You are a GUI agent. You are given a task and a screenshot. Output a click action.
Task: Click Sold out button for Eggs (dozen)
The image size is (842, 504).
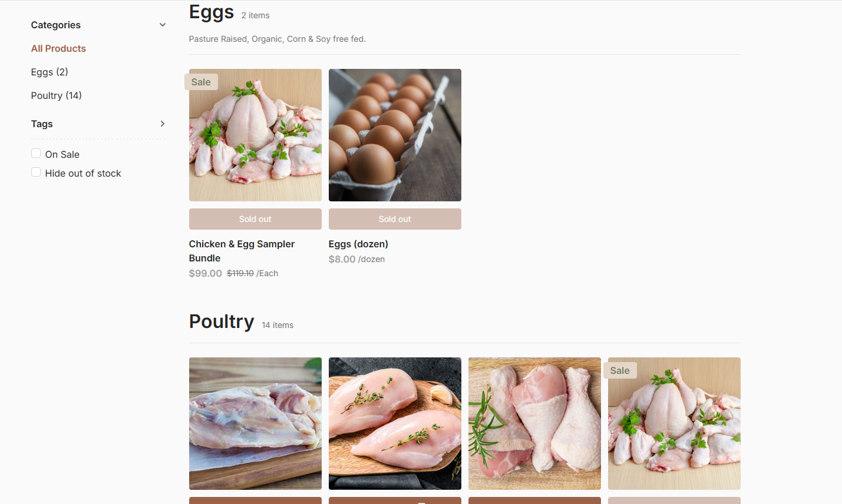coord(395,219)
